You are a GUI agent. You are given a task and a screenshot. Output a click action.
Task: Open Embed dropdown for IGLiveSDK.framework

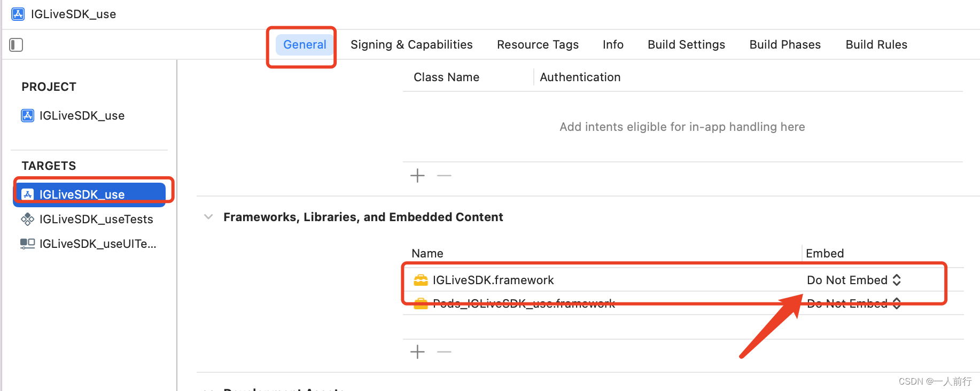854,280
